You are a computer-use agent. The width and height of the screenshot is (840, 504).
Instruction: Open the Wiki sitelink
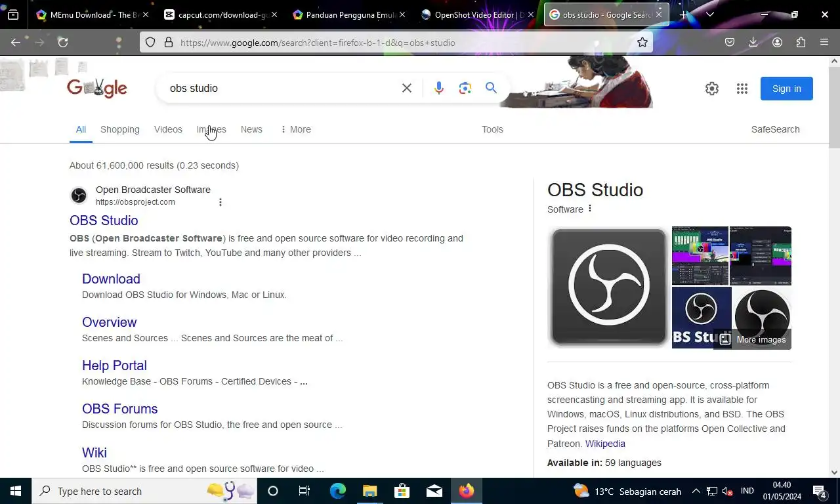click(x=94, y=453)
